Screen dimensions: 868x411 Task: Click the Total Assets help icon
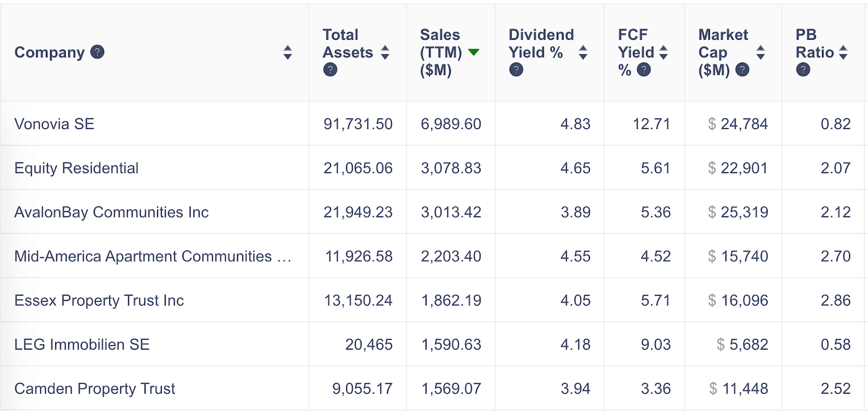(x=329, y=69)
